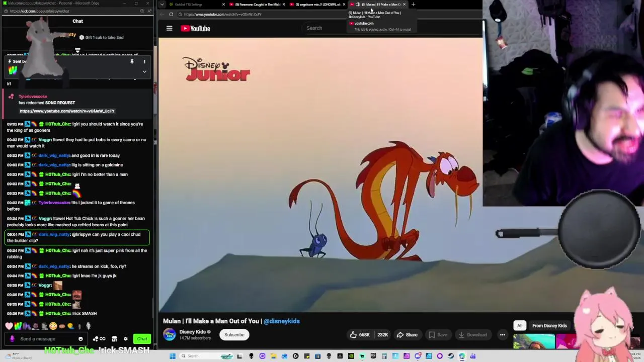Open a new browser tab
This screenshot has width=644, height=362.
click(x=413, y=5)
